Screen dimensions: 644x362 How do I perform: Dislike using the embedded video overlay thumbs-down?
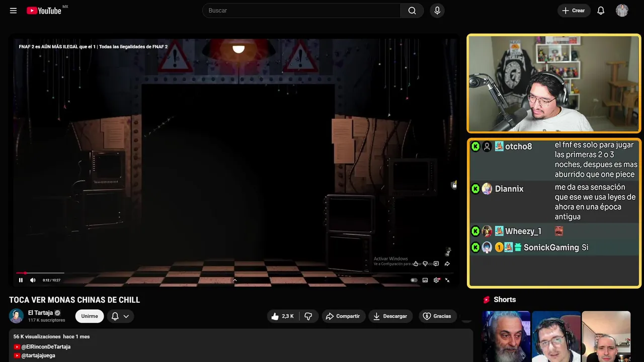[425, 263]
